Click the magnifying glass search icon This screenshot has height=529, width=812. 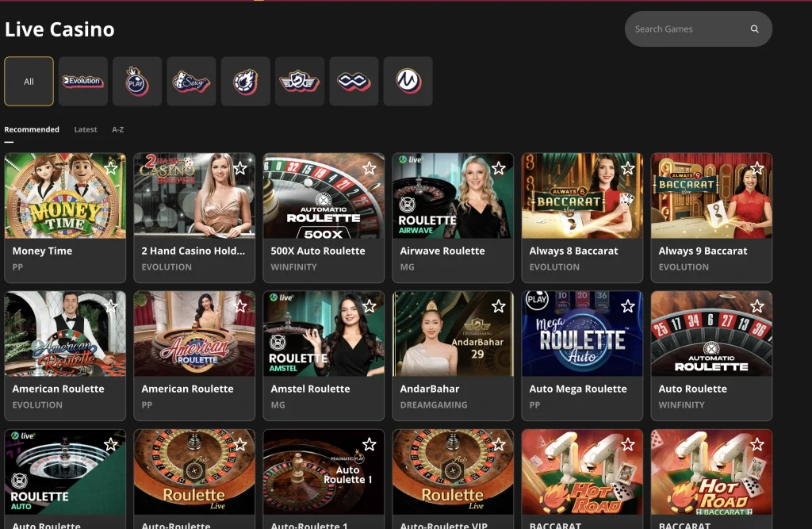coord(753,28)
